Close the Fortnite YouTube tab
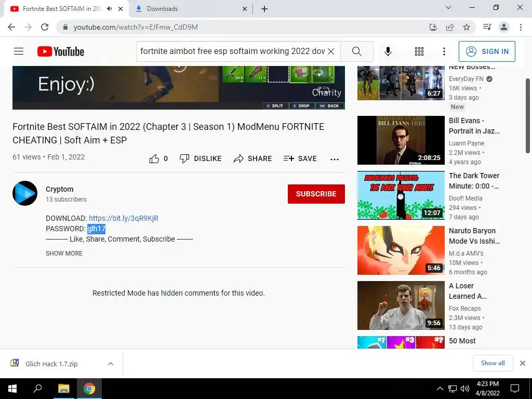 point(121,9)
